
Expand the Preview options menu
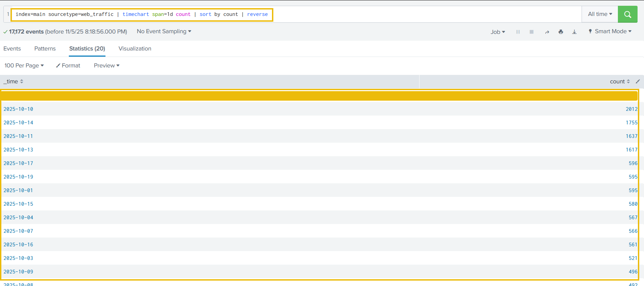click(106, 65)
